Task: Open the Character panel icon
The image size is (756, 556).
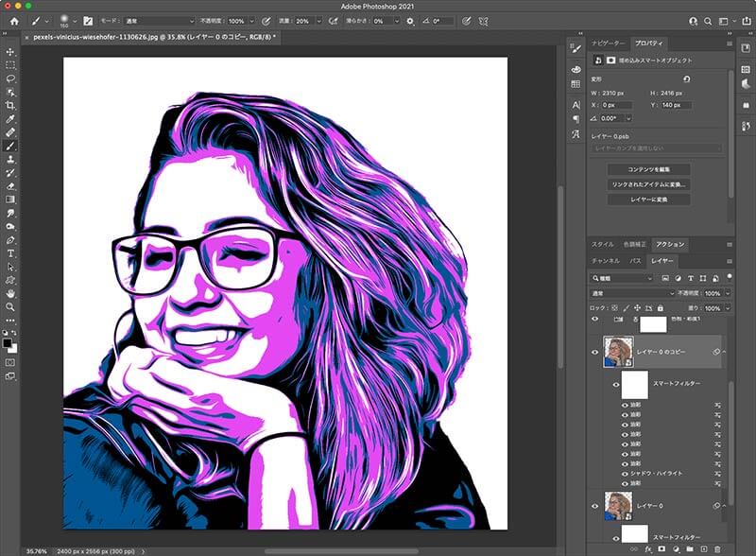Action: [x=576, y=105]
